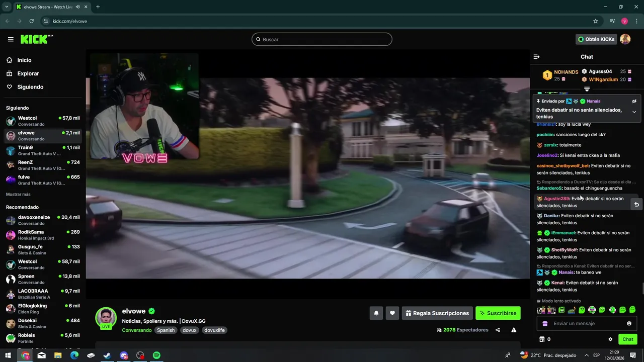Click Agusss04 on gift leaderboard
The width and height of the screenshot is (644, 362).
point(600,71)
